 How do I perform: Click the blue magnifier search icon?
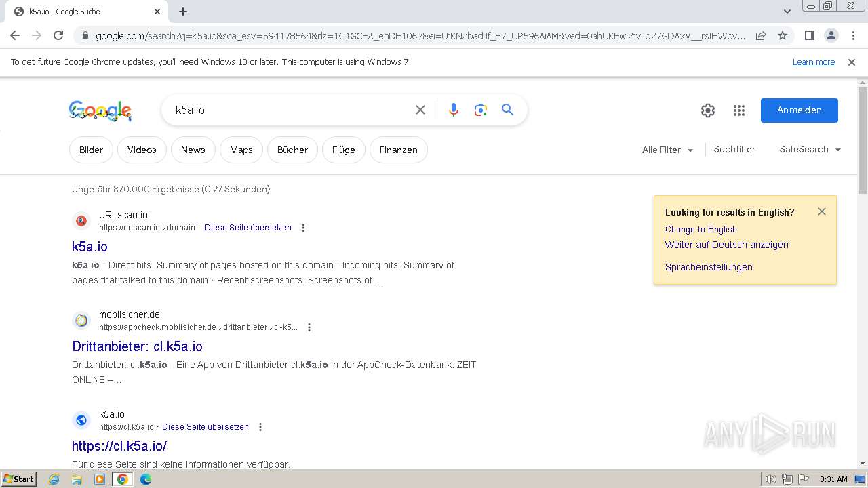pos(507,110)
